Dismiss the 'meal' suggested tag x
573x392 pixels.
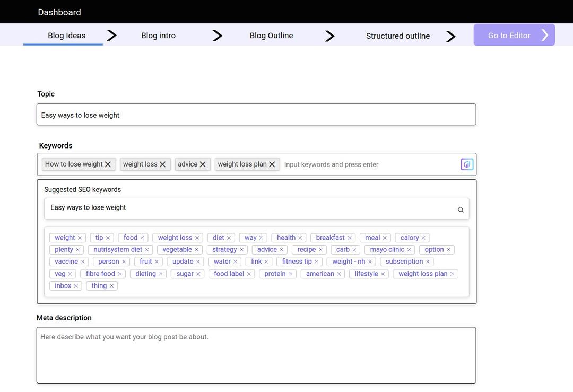(385, 238)
